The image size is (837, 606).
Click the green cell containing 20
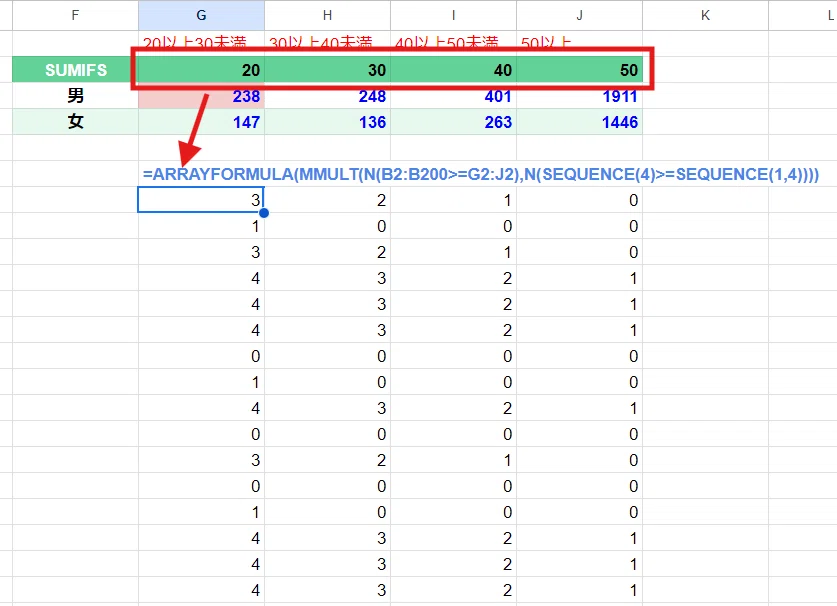[201, 69]
